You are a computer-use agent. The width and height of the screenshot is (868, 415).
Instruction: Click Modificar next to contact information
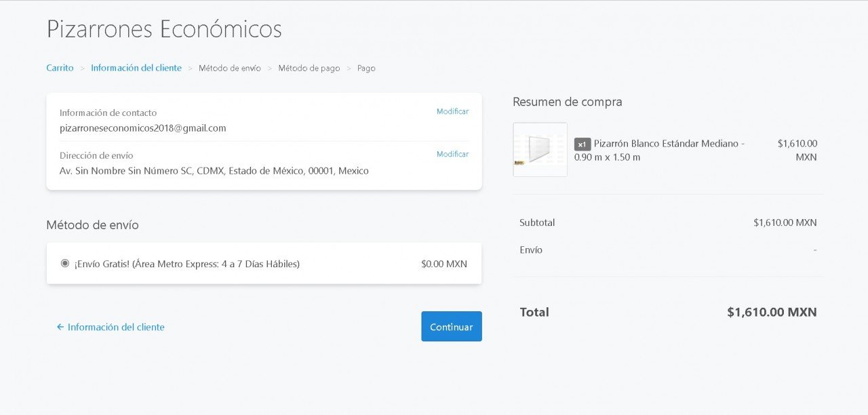452,111
